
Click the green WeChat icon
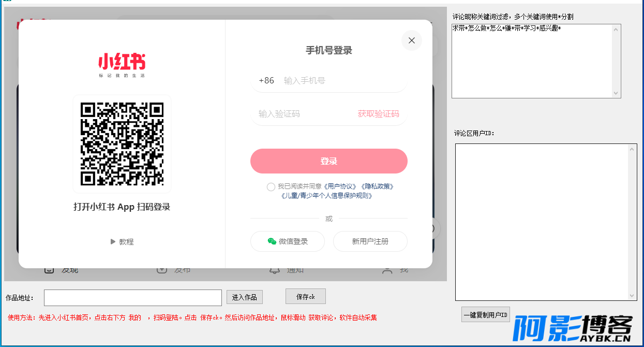pyautogui.click(x=272, y=241)
